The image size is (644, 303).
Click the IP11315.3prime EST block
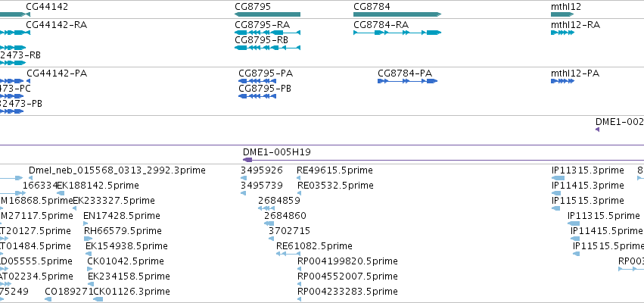[558, 178]
